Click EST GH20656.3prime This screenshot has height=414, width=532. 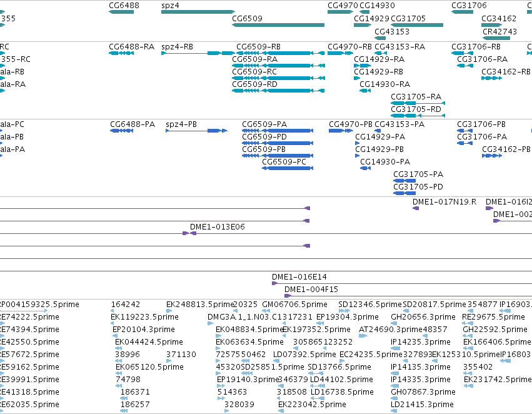coord(393,323)
